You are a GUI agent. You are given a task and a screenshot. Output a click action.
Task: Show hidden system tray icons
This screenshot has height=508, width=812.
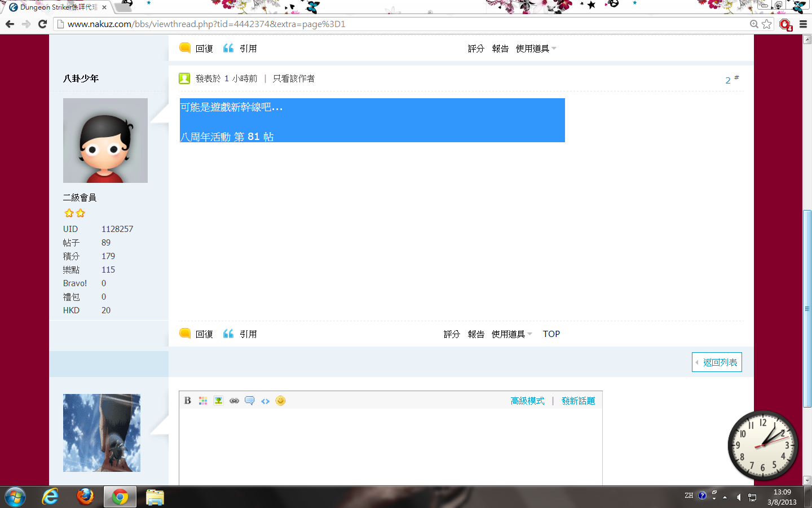[725, 497]
